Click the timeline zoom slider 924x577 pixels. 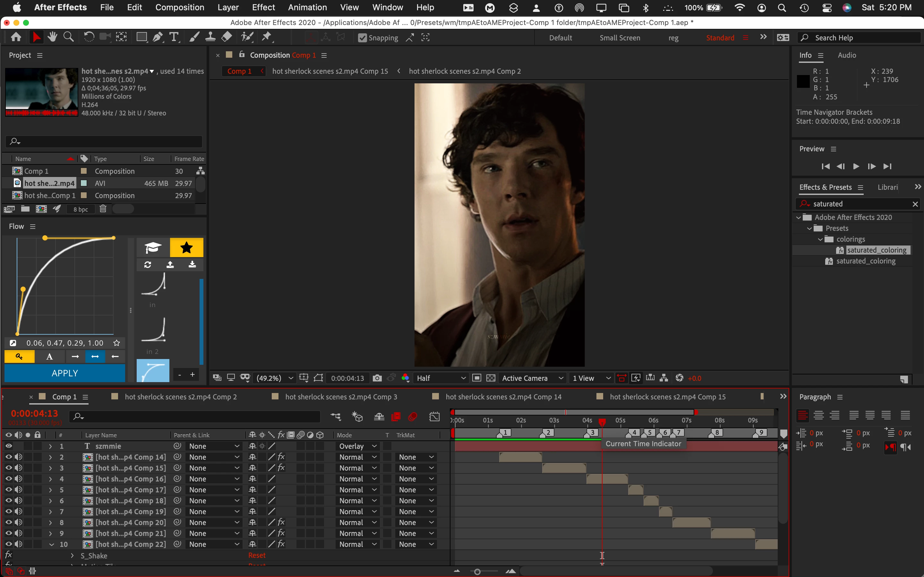click(477, 571)
